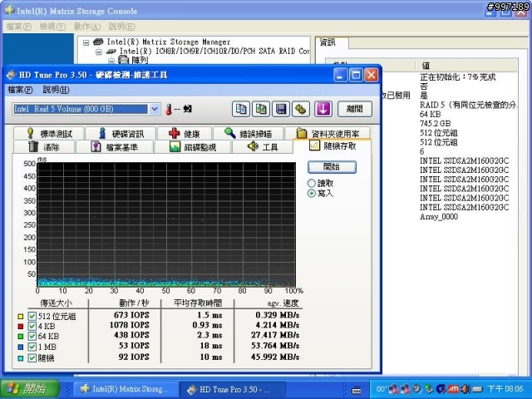Open the 檔案基準 file benchmark tab
Screen dimensions: 532x399
115,147
